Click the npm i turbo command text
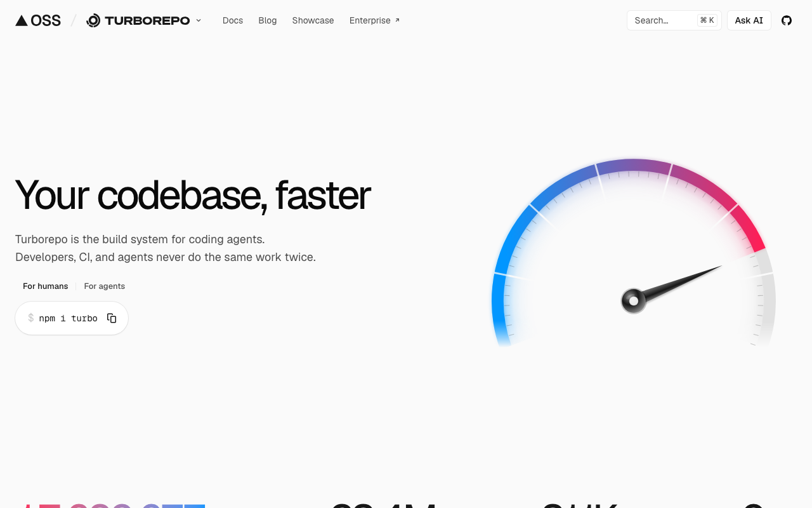Image resolution: width=812 pixels, height=508 pixels. coord(69,318)
